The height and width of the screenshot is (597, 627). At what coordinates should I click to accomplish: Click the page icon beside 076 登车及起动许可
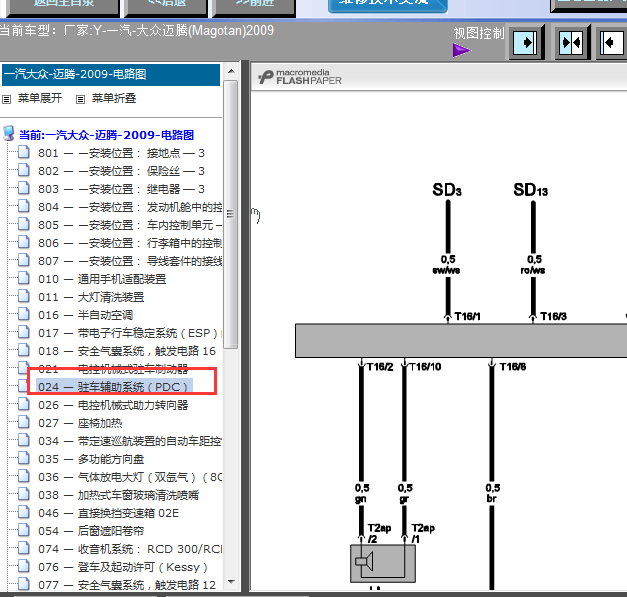(24, 566)
